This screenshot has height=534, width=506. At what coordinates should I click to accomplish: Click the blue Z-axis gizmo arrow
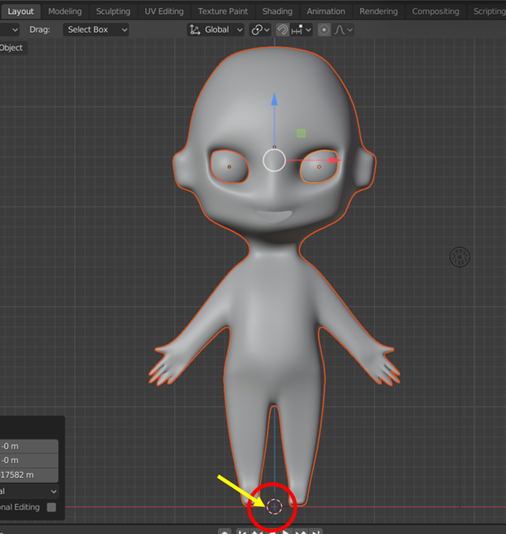(x=274, y=99)
